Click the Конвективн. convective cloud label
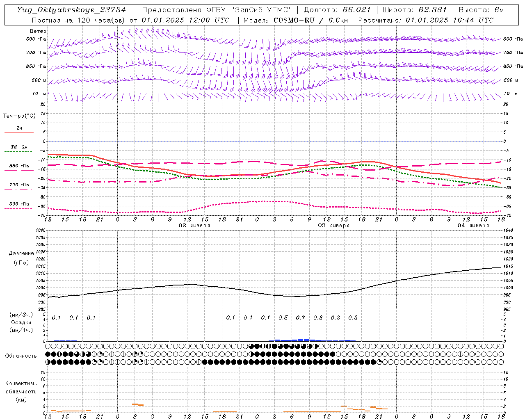 pos(21,383)
